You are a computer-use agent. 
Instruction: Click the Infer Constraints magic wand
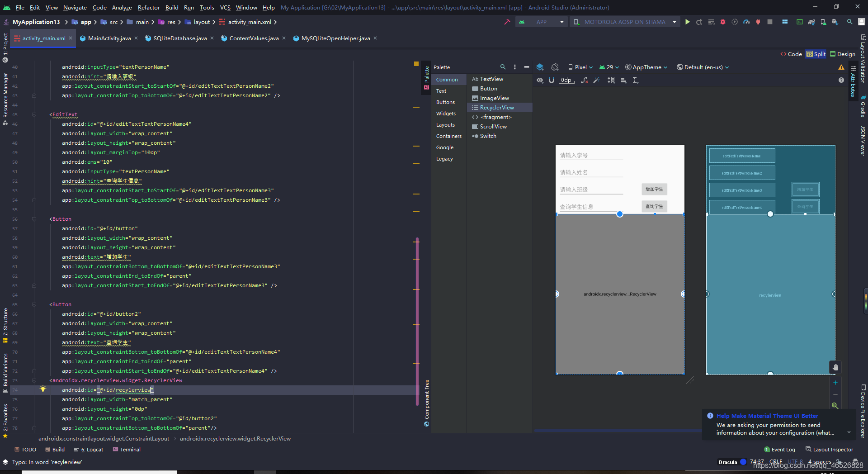point(597,80)
